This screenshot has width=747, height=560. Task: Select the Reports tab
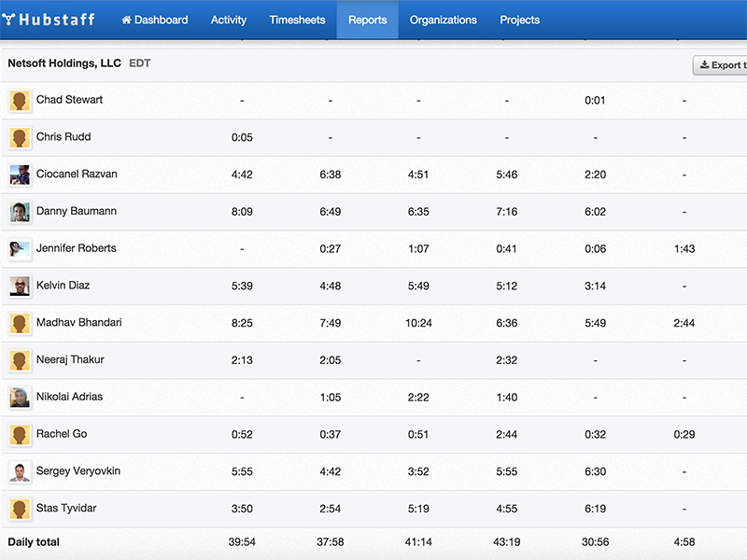click(x=367, y=20)
